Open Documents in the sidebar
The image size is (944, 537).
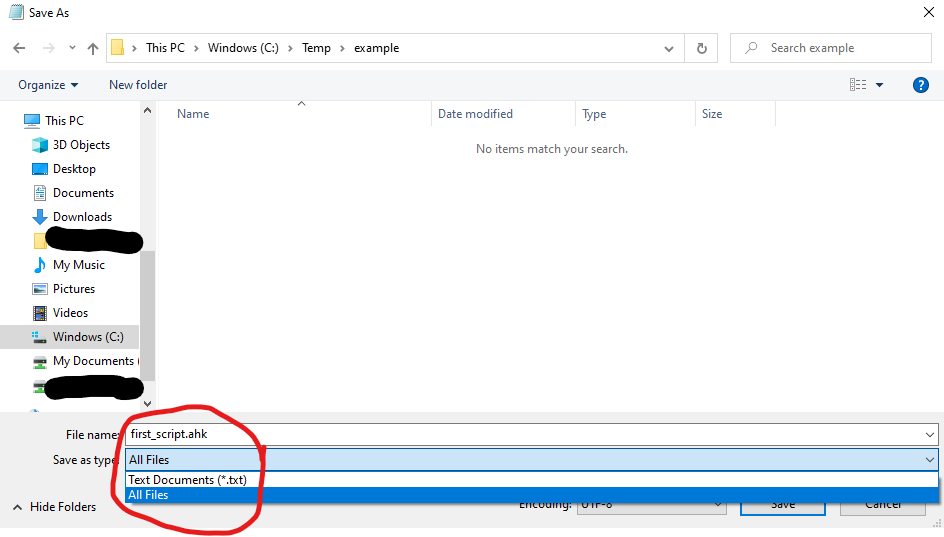(x=83, y=193)
